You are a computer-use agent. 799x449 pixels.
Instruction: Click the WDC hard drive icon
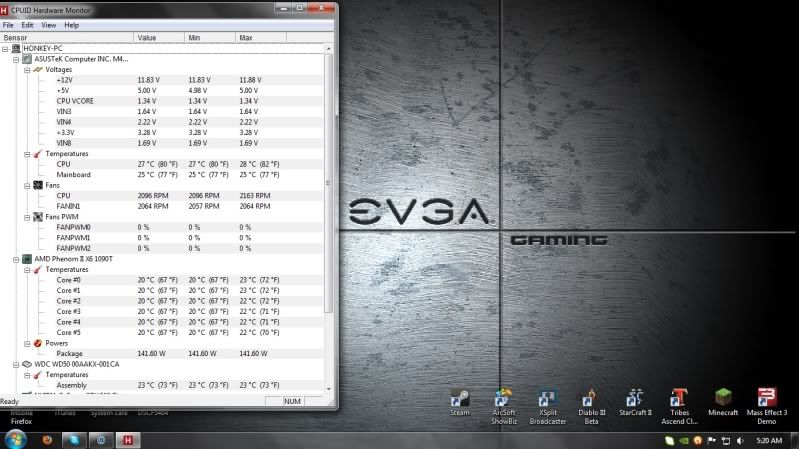click(x=27, y=364)
